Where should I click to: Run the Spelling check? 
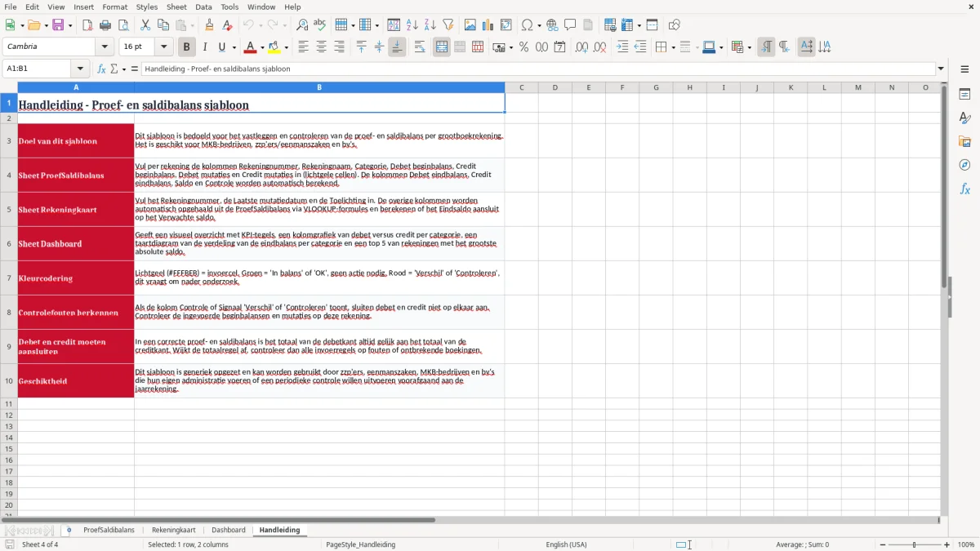(320, 25)
